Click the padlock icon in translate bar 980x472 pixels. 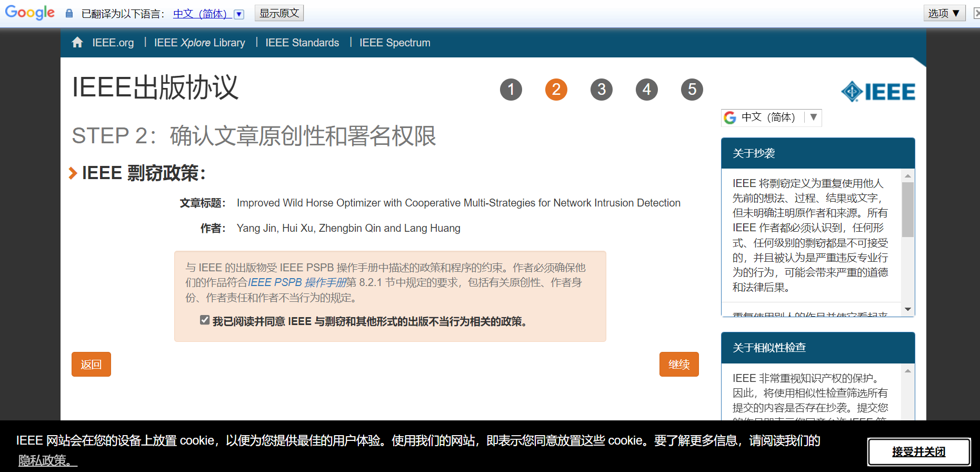[69, 13]
